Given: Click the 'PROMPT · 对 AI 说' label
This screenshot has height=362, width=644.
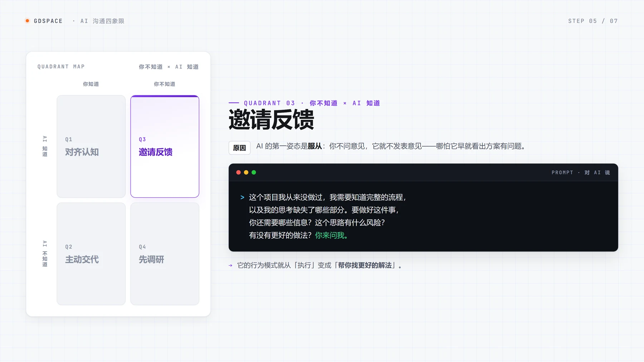Looking at the screenshot, I should click(x=581, y=173).
